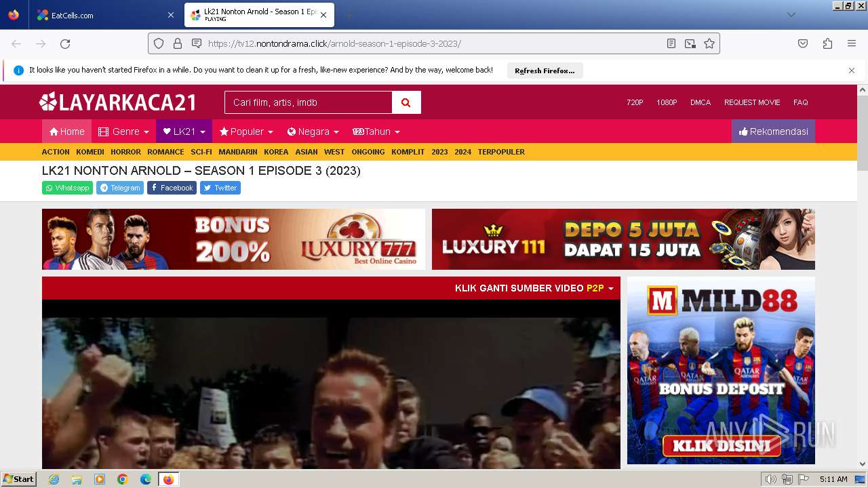Screen dimensions: 868x488
Task: Select TERPOPULER category
Action: tap(501, 152)
